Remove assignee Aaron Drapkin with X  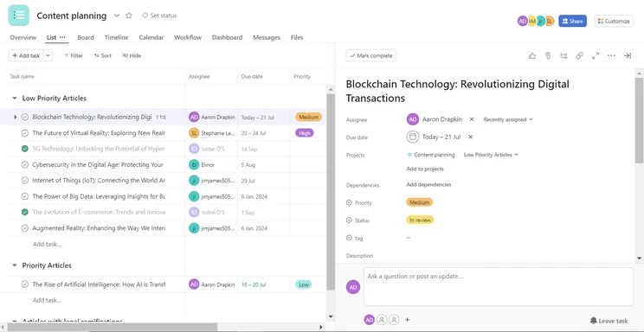[x=472, y=119]
